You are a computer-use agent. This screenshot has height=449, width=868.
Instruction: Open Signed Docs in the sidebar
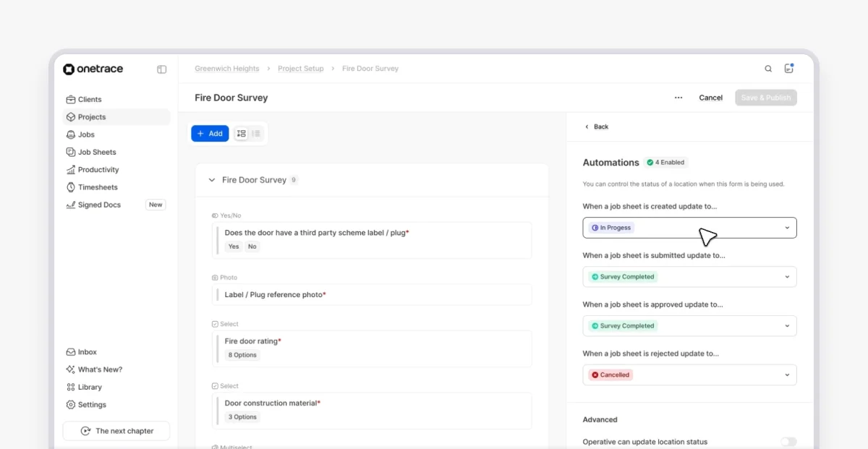click(x=116, y=205)
